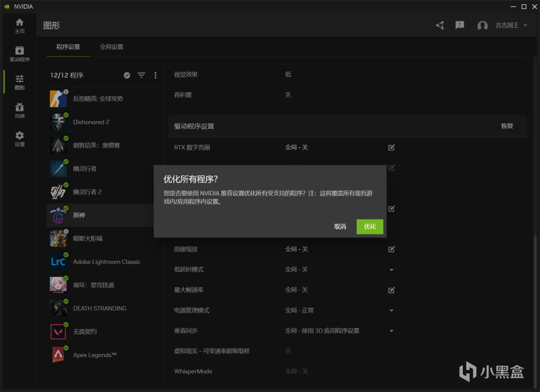Screen dimensions: 540x392
Task: Click the optimize-all checkmark icon
Action: click(127, 75)
